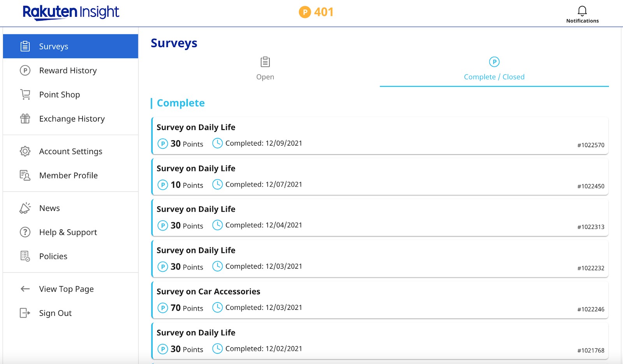Select Sign Out
623x364 pixels.
70,313
